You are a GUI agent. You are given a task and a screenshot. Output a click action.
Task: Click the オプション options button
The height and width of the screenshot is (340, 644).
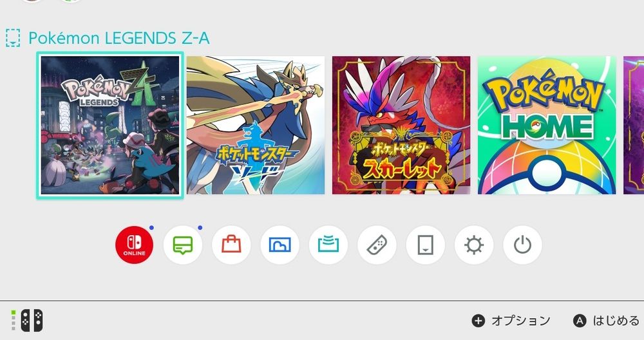[511, 321]
